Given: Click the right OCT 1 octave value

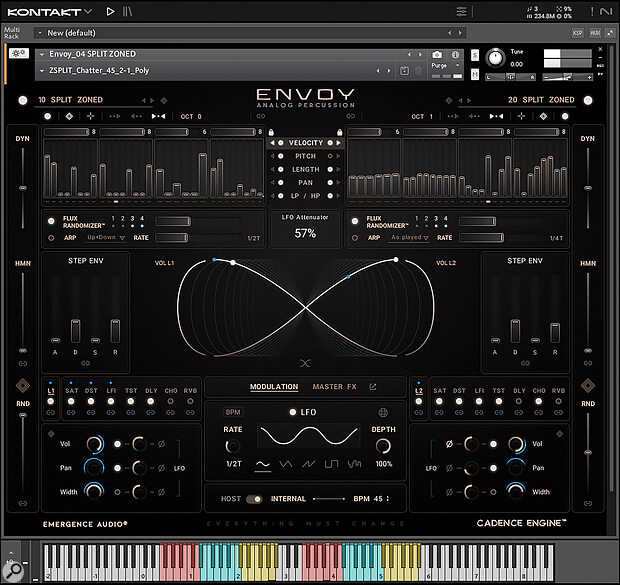Looking at the screenshot, I should (422, 116).
